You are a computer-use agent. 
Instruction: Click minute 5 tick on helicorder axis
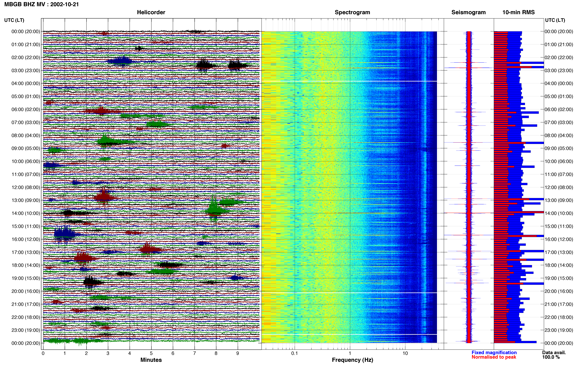pos(151,353)
